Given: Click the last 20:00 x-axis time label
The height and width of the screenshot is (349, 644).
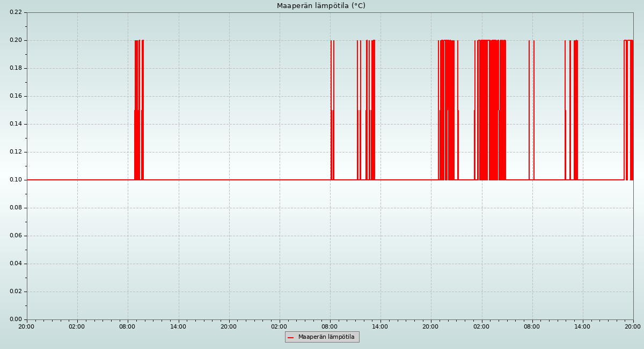Looking at the screenshot, I should point(633,326).
